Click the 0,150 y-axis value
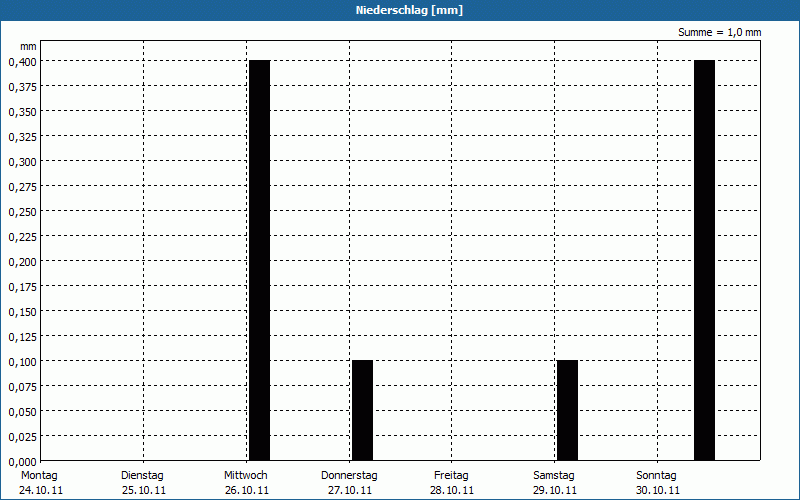Viewport: 800px width, 500px height. point(22,312)
